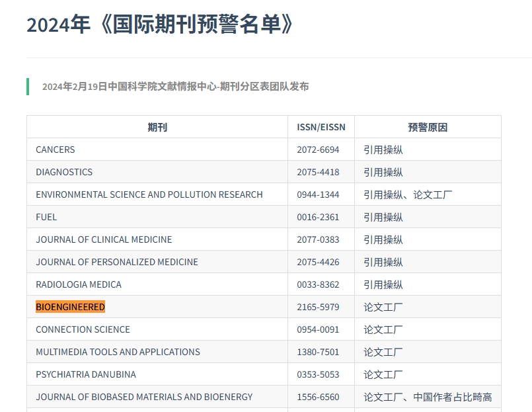Open ENVIRONMENTAL SCIENCE AND POLLUTION RESEARCH entry

point(149,194)
